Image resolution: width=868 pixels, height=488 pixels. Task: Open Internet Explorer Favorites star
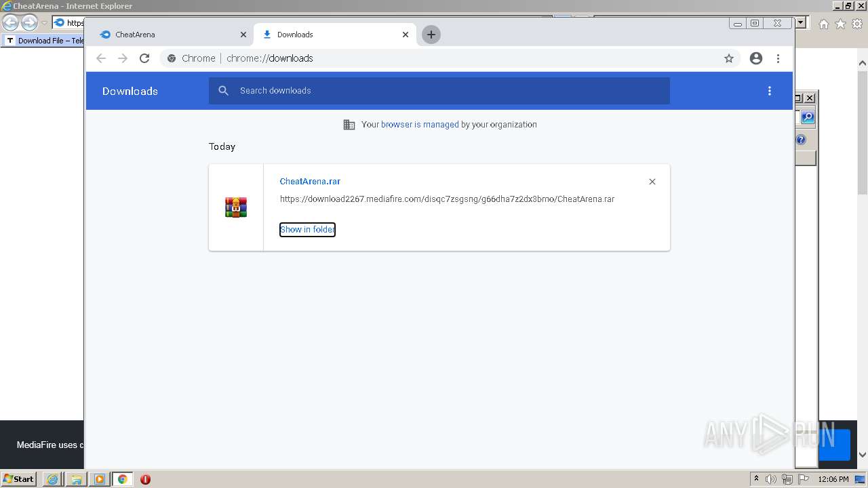pos(840,24)
